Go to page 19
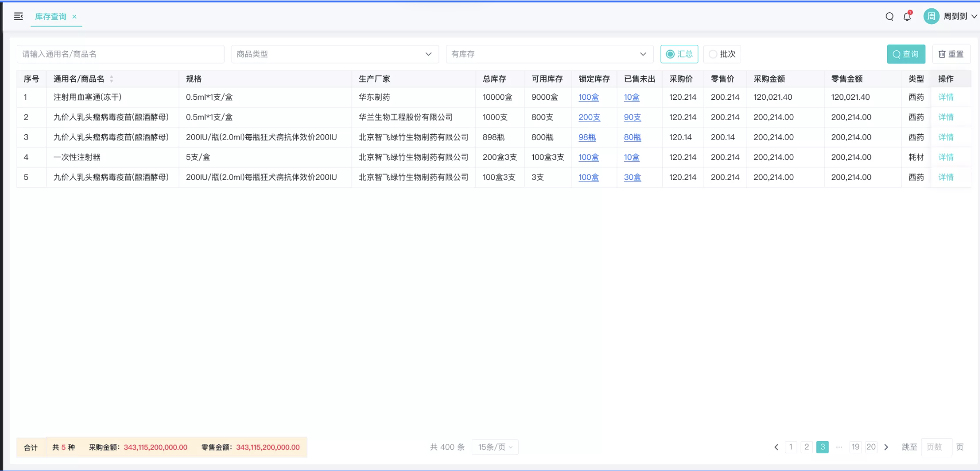 click(x=856, y=447)
